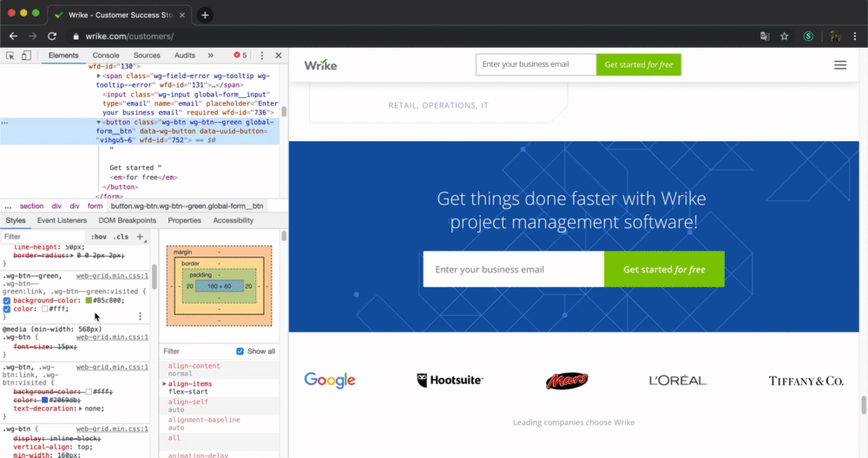Click the Hootsuite logo

point(450,380)
